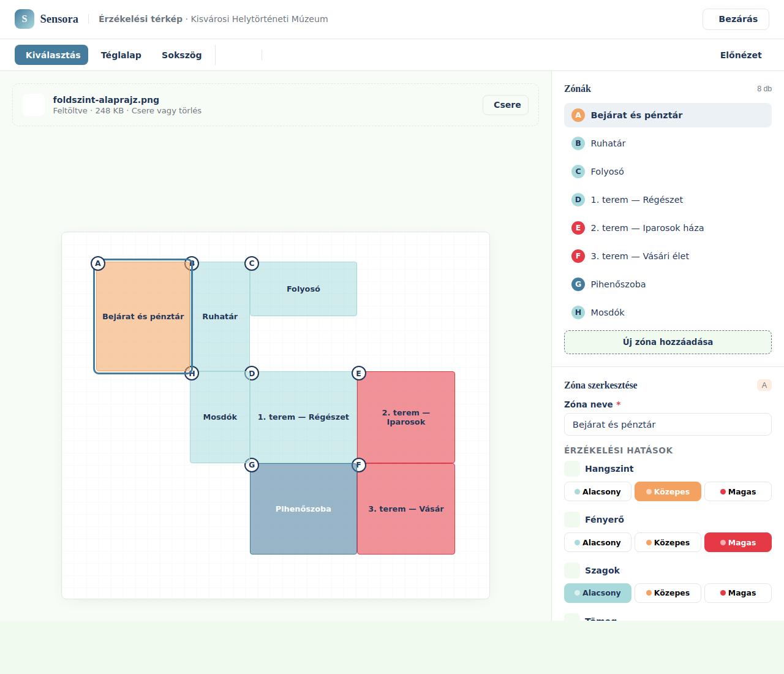The height and width of the screenshot is (674, 784).
Task: Switch to the Téglalap drawing tool
Action: [x=121, y=55]
